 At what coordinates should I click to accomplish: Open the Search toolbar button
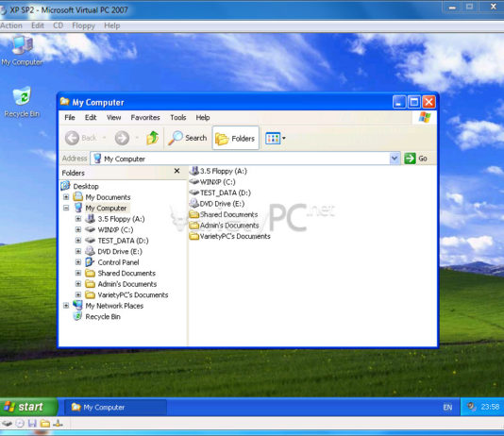pyautogui.click(x=188, y=138)
